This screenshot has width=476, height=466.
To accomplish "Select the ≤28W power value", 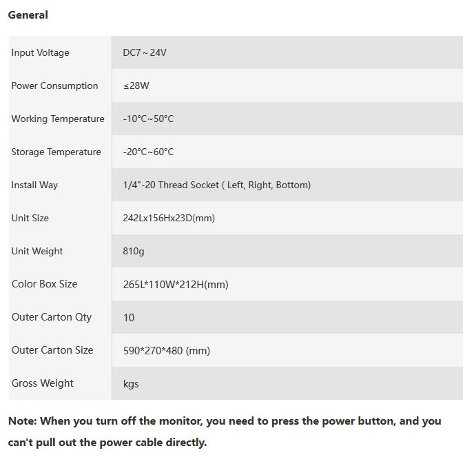I will coord(136,85).
